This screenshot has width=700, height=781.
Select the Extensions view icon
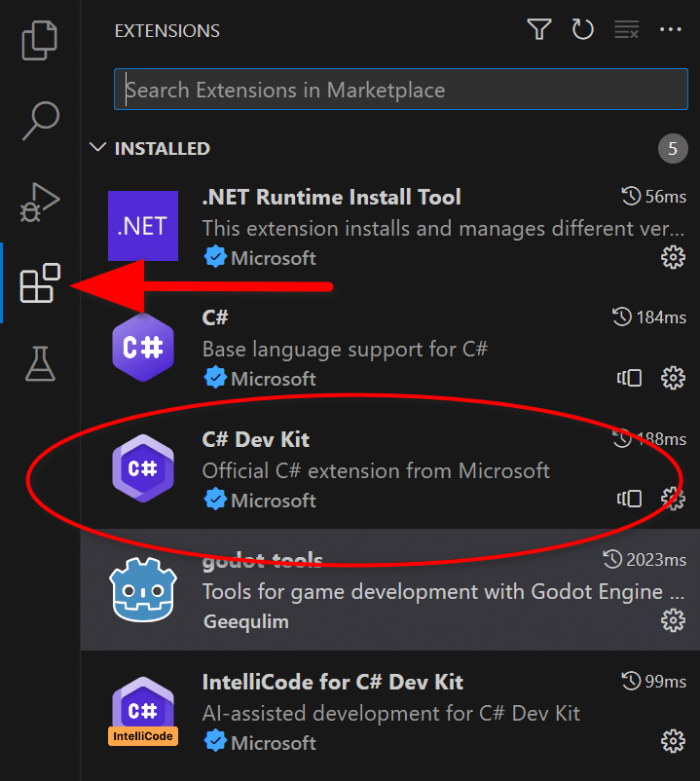coord(40,283)
